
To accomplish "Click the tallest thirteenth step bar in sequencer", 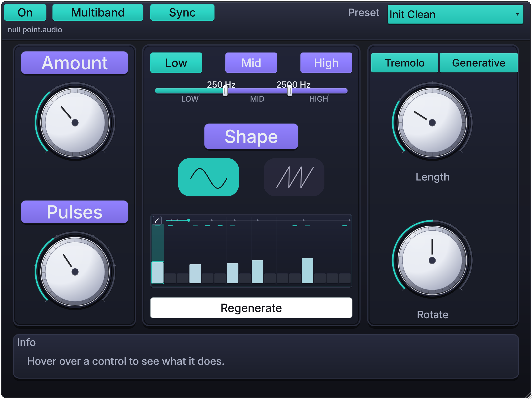I will 307,271.
